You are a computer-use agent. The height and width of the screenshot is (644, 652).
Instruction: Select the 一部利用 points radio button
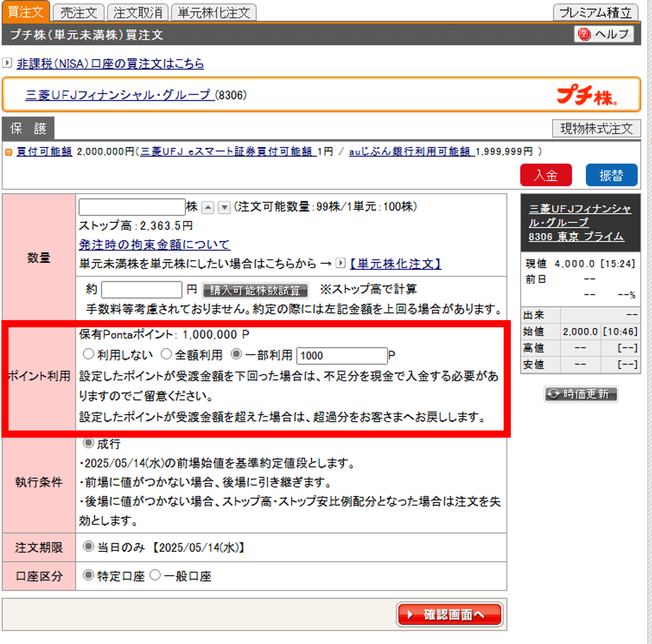click(236, 354)
